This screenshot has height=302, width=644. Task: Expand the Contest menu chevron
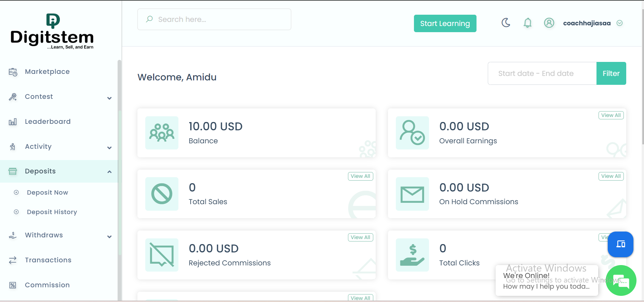coord(109,98)
